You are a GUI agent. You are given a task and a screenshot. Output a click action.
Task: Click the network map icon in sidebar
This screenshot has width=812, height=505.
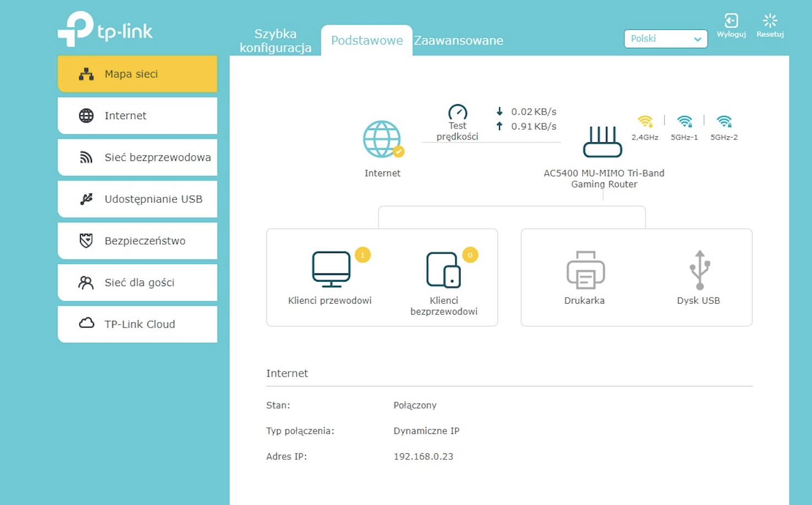(86, 74)
